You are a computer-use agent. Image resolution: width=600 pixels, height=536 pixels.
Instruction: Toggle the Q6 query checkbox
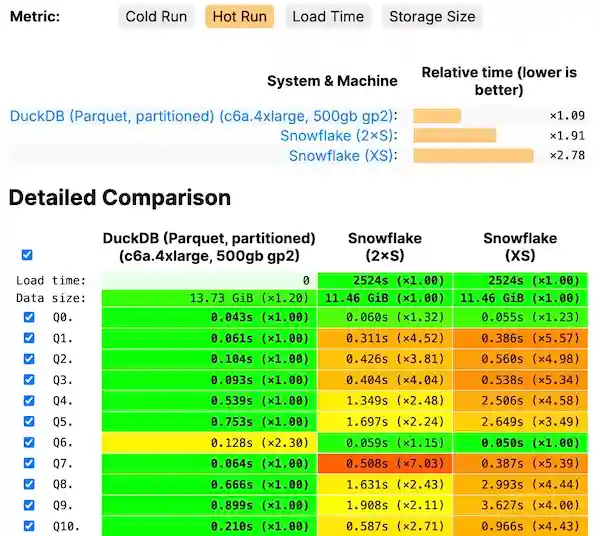click(x=29, y=443)
